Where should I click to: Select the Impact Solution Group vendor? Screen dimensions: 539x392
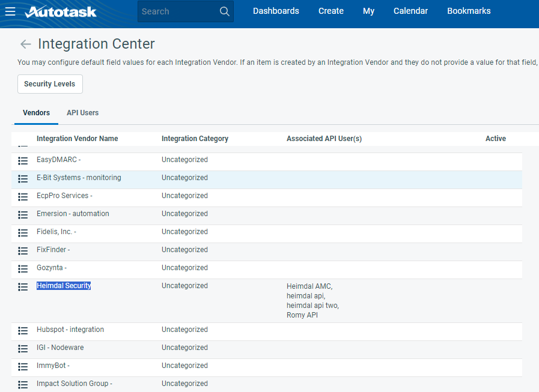(75, 384)
